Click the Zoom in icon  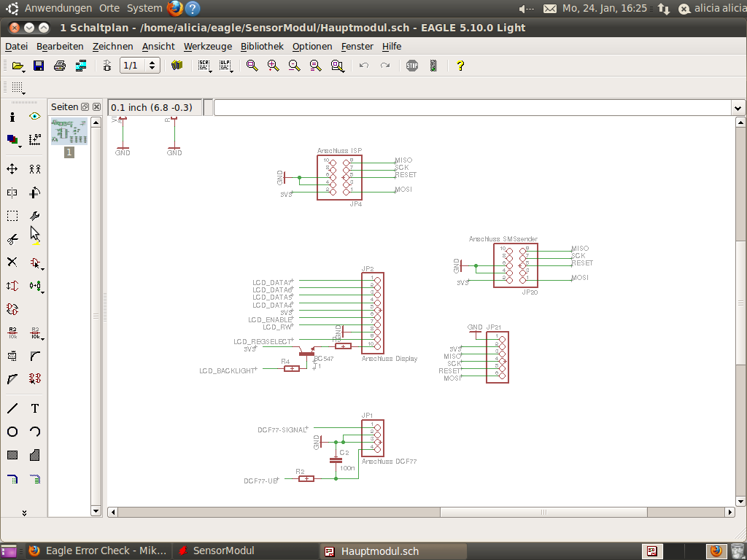pos(273,66)
